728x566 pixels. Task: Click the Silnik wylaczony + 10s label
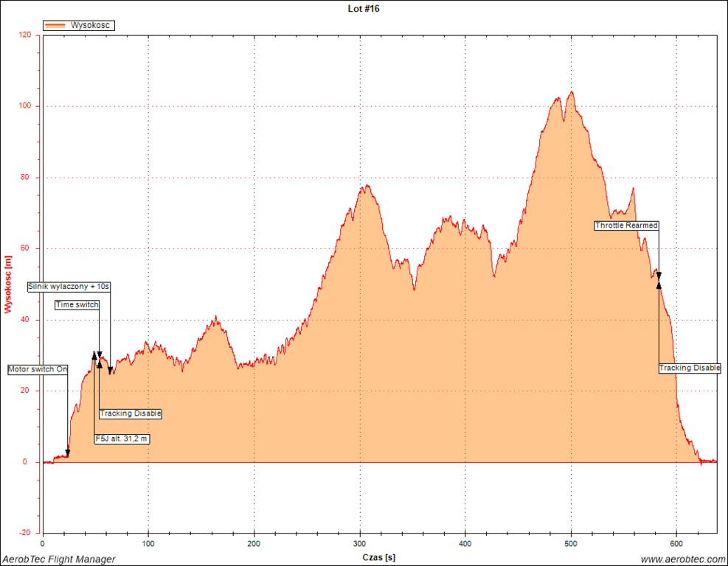point(69,286)
